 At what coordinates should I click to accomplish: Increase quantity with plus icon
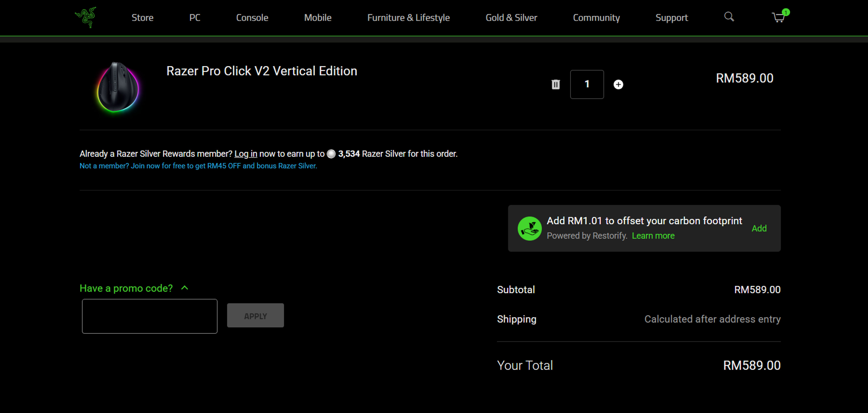[x=618, y=84]
